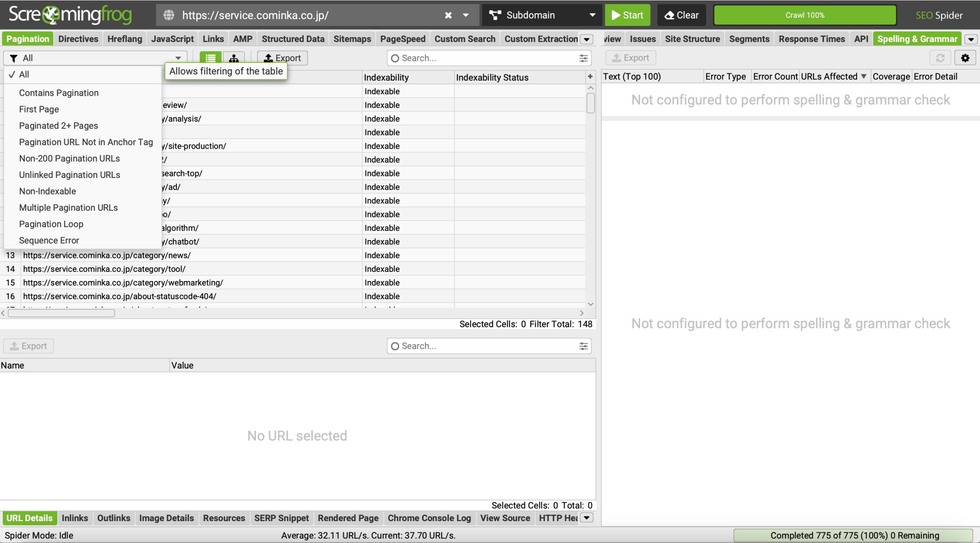Image resolution: width=980 pixels, height=543 pixels.
Task: Click the Crawl 100% progress bar
Action: click(x=805, y=15)
